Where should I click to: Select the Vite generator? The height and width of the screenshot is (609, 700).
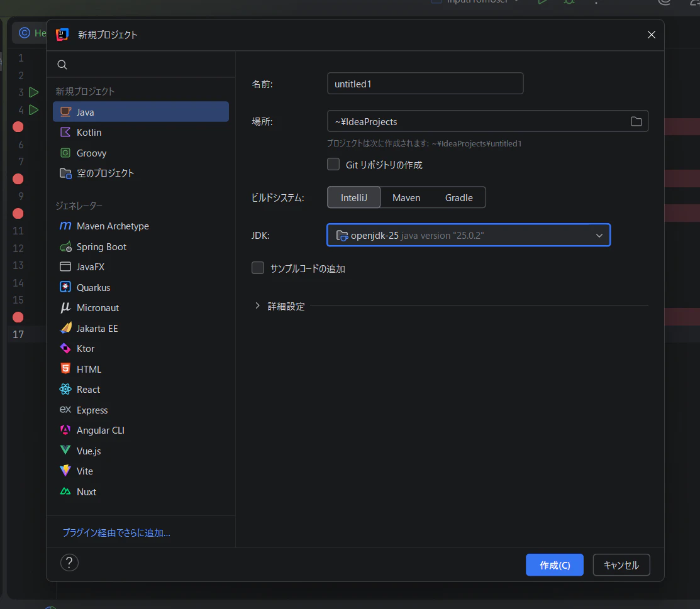[141, 471]
